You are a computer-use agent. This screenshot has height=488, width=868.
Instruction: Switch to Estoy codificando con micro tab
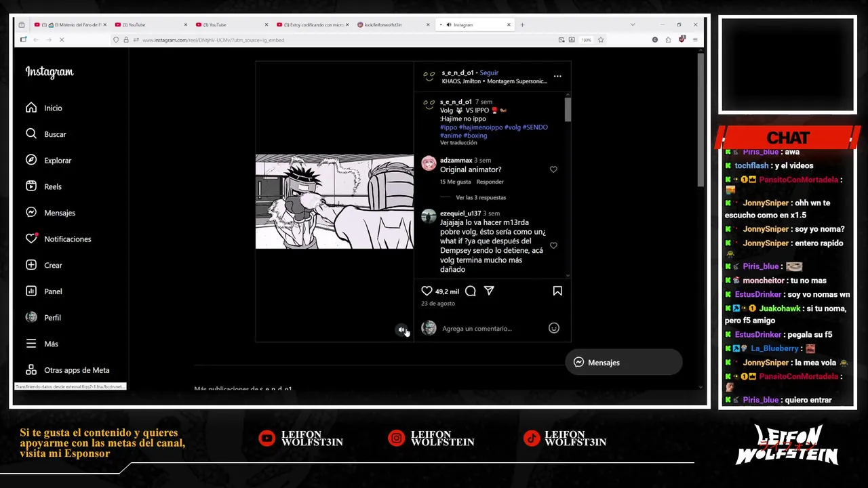click(313, 24)
